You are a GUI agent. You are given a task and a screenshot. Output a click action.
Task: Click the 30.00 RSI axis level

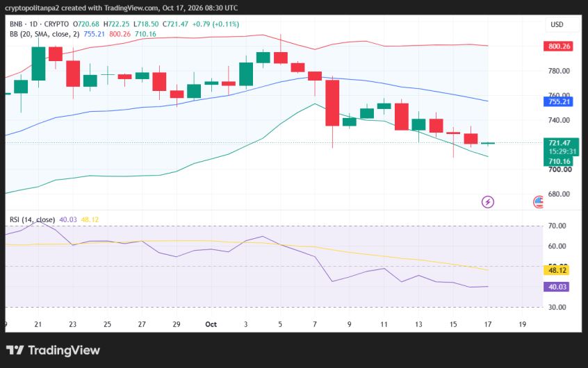pyautogui.click(x=557, y=308)
